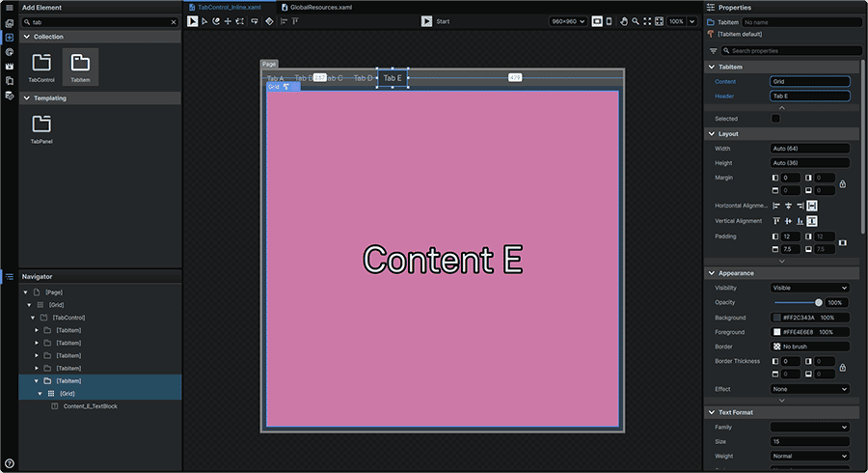Add a TabControl element from Collection

tap(41, 67)
